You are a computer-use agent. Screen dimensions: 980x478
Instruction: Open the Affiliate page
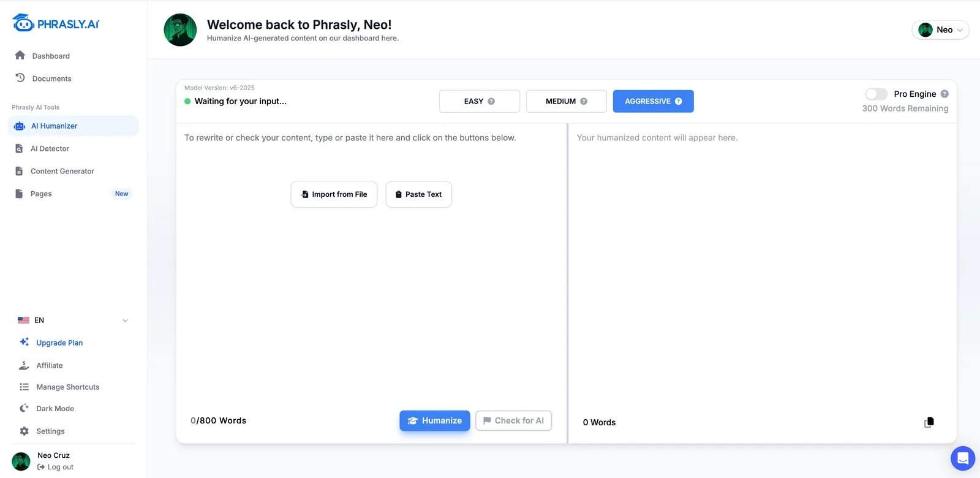50,365
